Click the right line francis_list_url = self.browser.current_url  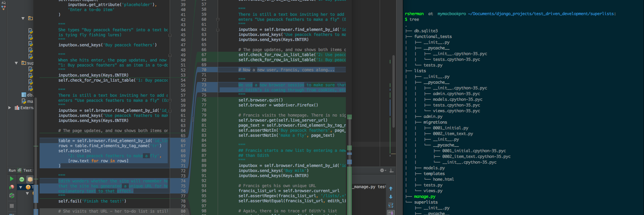[x=289, y=190]
